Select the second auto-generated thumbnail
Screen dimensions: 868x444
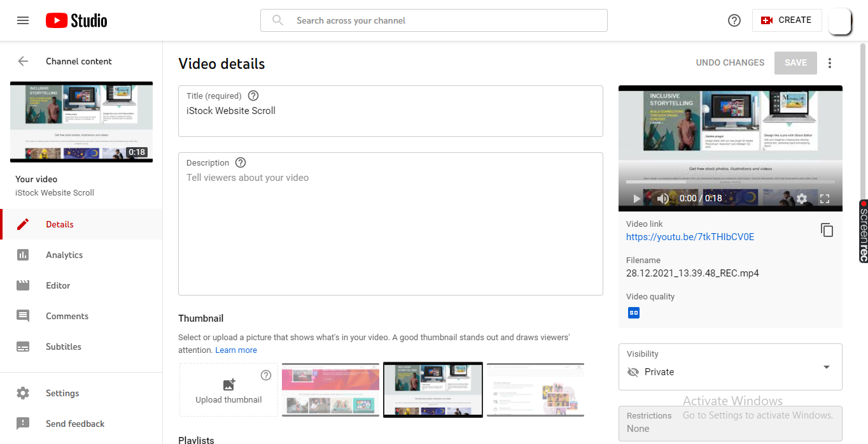coord(433,390)
